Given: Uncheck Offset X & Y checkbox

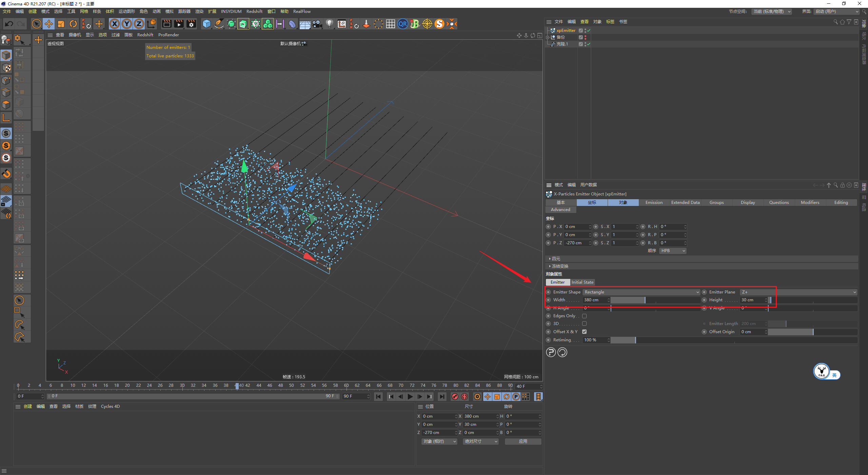Looking at the screenshot, I should [x=584, y=332].
